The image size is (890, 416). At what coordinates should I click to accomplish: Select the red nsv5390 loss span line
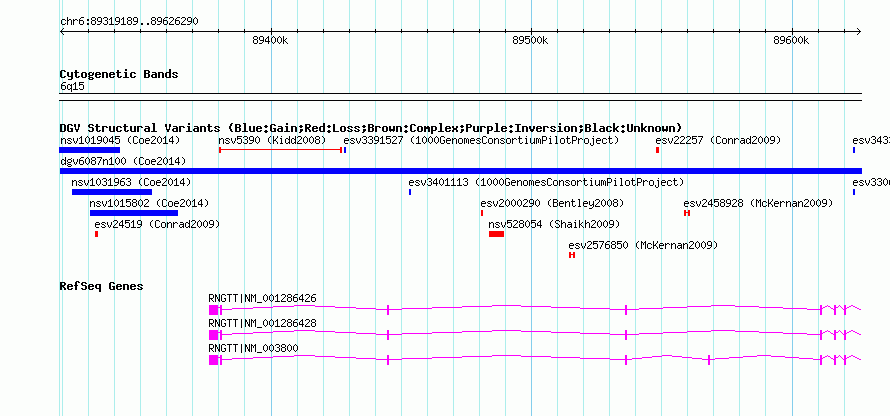tap(280, 150)
